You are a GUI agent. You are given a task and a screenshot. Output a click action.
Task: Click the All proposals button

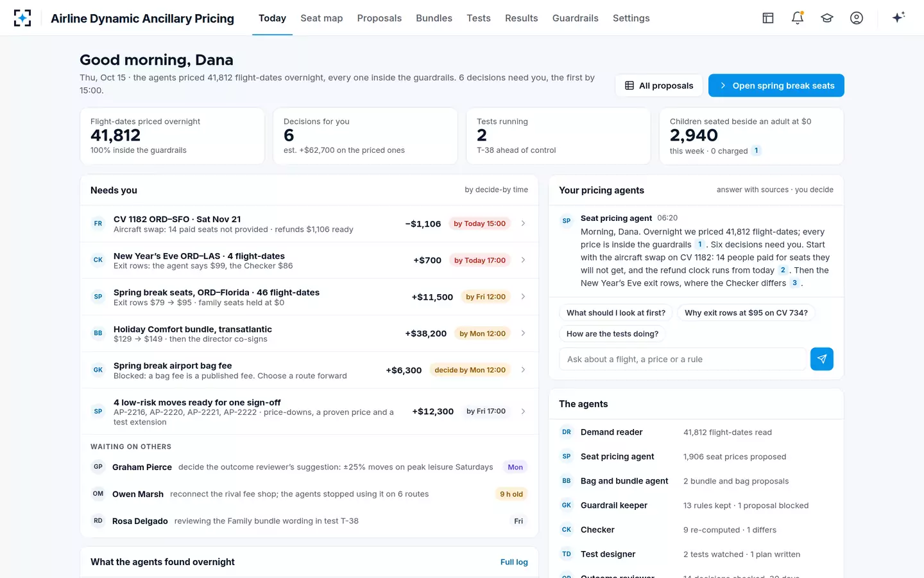659,85
